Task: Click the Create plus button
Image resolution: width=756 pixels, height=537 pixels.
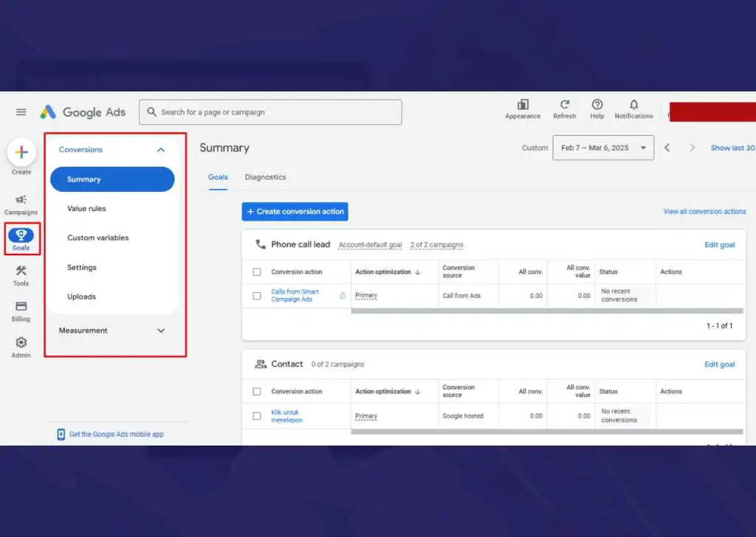Action: click(x=21, y=152)
